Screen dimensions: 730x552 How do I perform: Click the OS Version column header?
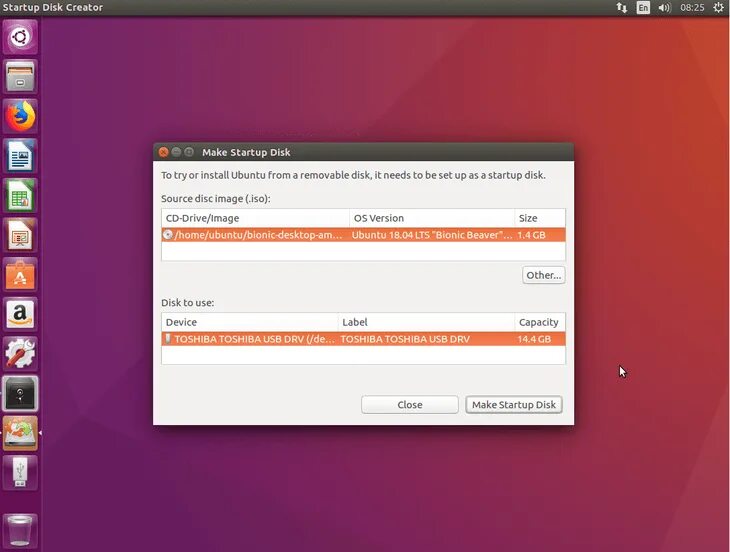[432, 218]
